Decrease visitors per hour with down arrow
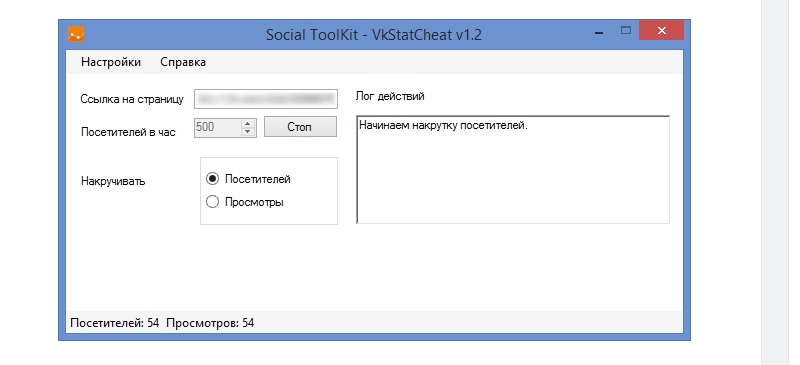The image size is (800, 365). pyautogui.click(x=247, y=132)
